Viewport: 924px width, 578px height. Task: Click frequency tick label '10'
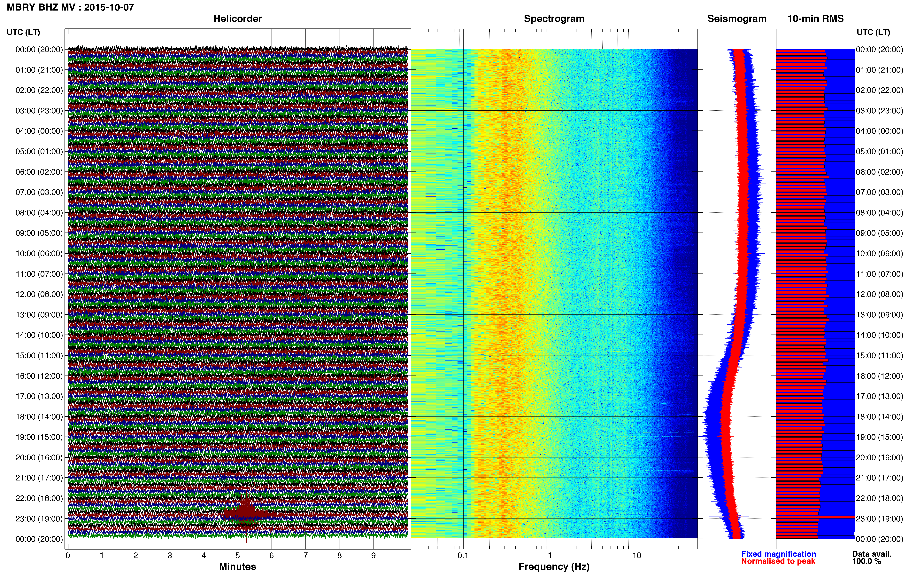[637, 556]
